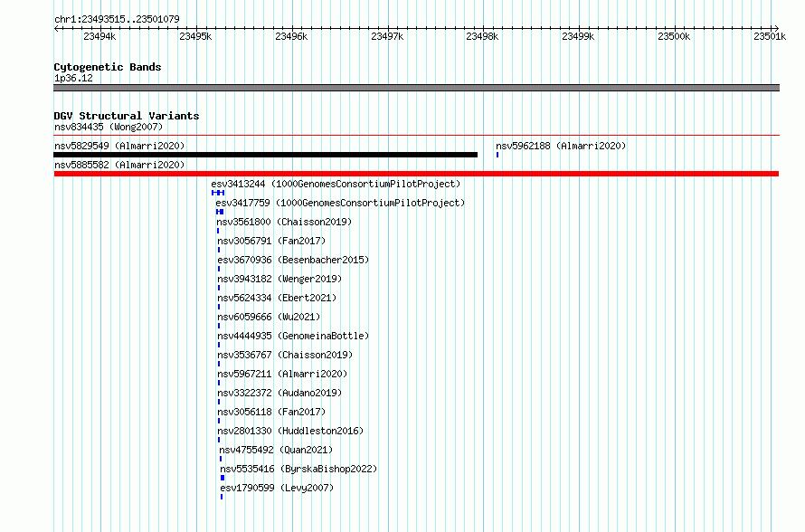The width and height of the screenshot is (805, 532).
Task: Click the blue nsv5624334 variant glyph
Action: [x=219, y=307]
